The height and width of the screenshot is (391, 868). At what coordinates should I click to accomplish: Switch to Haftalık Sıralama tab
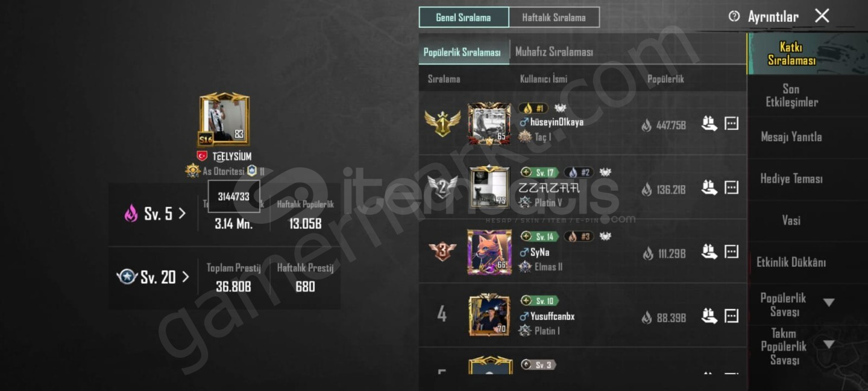(554, 17)
